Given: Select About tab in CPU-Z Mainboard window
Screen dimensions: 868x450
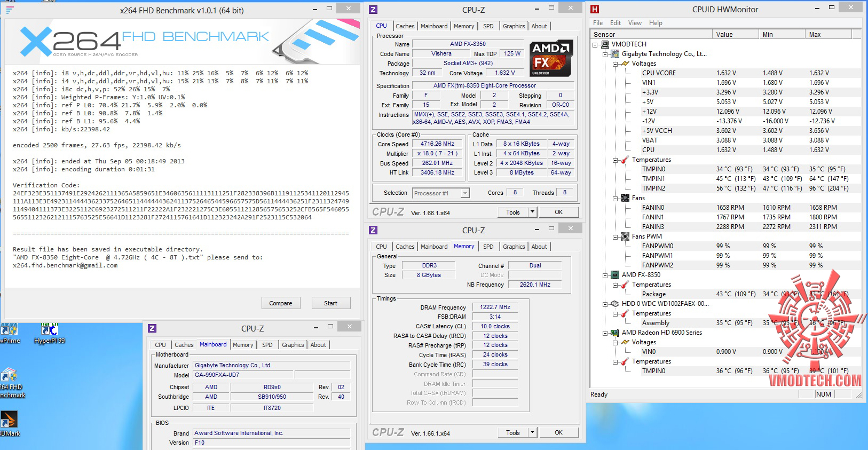Looking at the screenshot, I should (318, 345).
